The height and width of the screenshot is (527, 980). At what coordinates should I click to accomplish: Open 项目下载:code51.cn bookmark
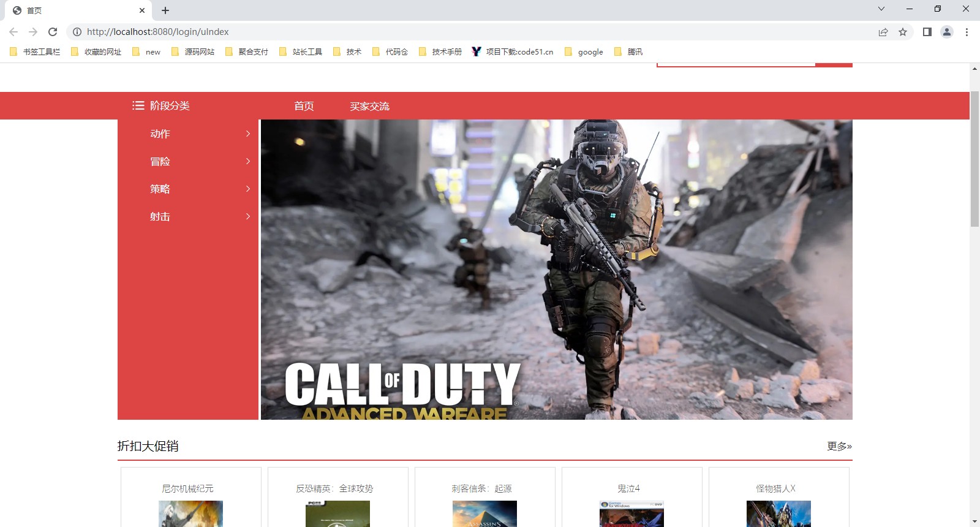[513, 52]
